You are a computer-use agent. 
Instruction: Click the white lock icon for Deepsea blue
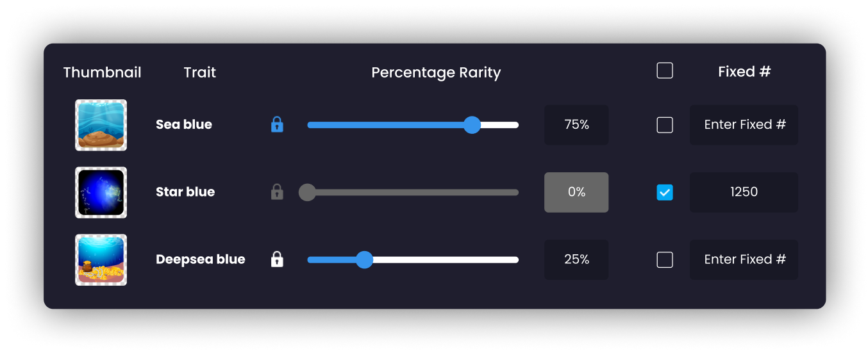coord(277,259)
